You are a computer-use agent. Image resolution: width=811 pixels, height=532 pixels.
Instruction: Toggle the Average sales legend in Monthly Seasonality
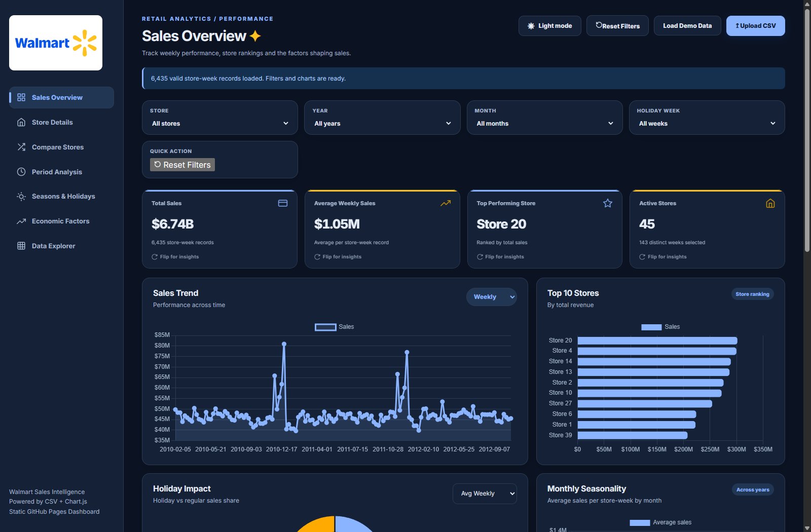[660, 522]
